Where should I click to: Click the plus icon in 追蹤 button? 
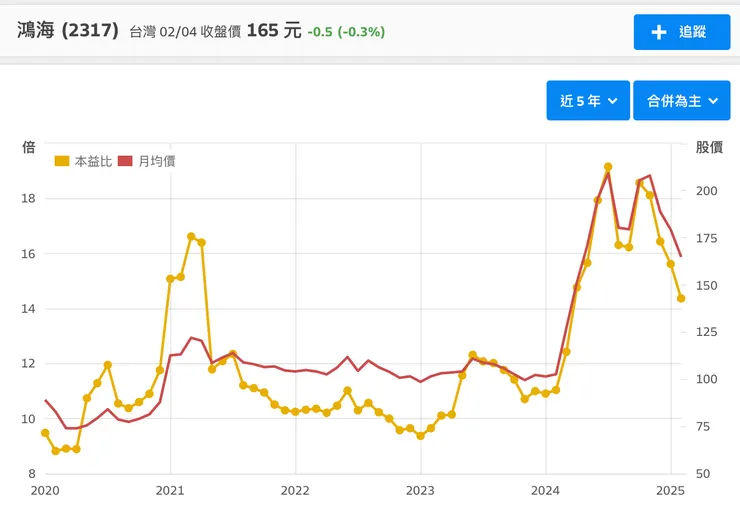(659, 32)
